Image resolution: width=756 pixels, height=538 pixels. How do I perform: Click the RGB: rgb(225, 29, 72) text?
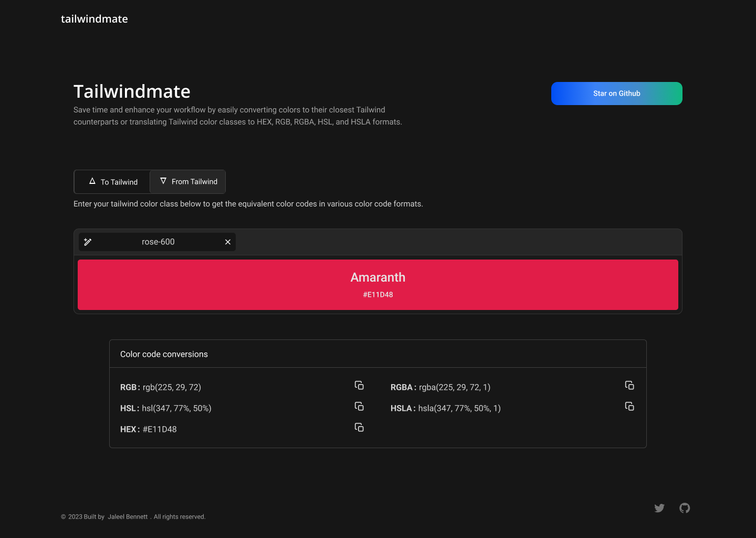coord(161,387)
